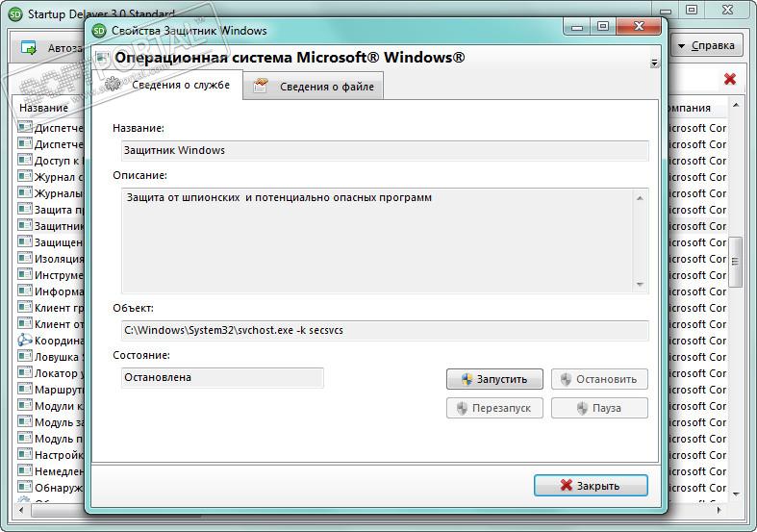Click the Модули к row icon
Image resolution: width=757 pixels, height=532 pixels.
(25, 405)
